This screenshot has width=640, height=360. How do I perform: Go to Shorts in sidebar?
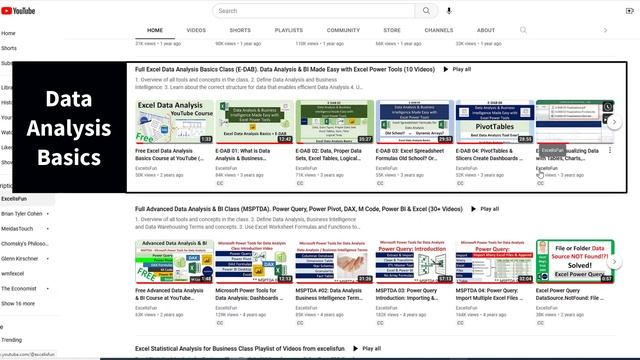9,48
